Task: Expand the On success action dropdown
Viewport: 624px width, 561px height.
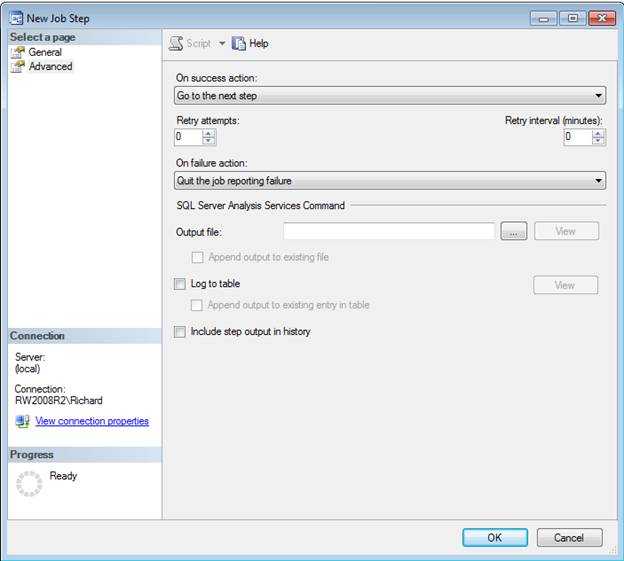Action: pyautogui.click(x=598, y=96)
